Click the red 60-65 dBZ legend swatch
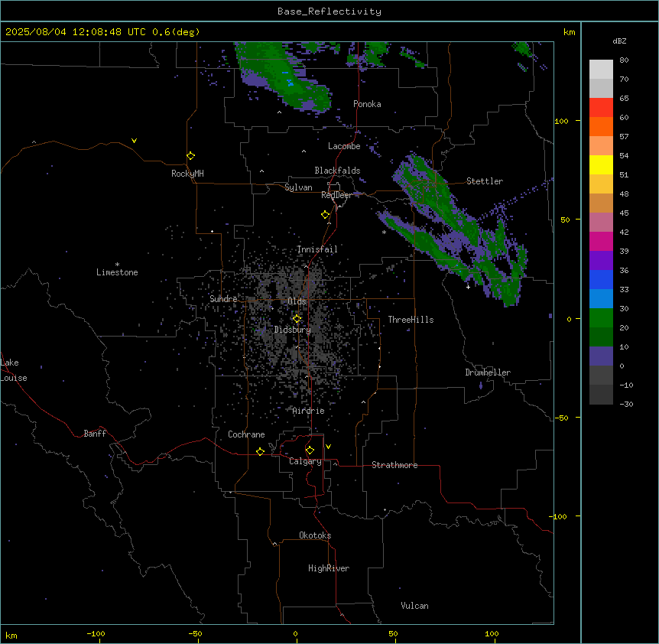 click(601, 108)
